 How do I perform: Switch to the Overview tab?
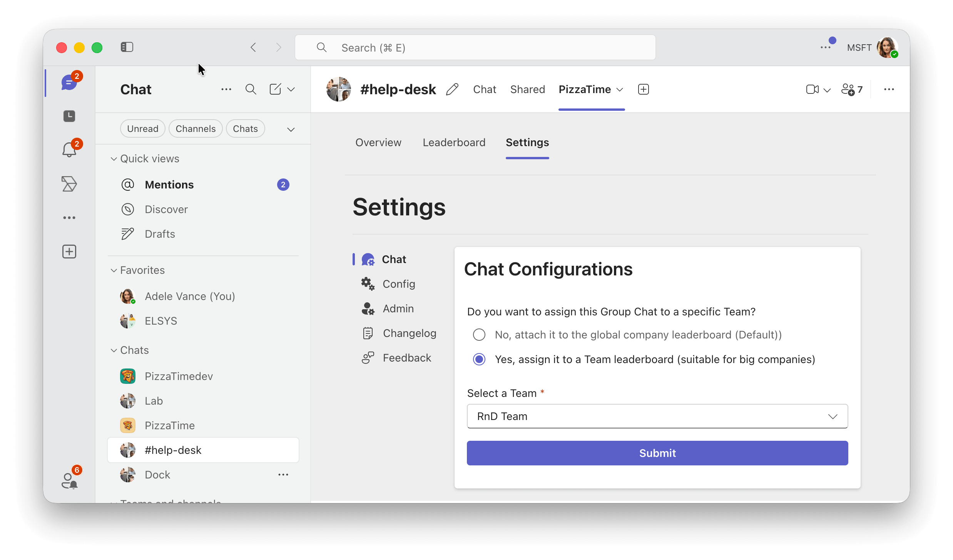(378, 142)
